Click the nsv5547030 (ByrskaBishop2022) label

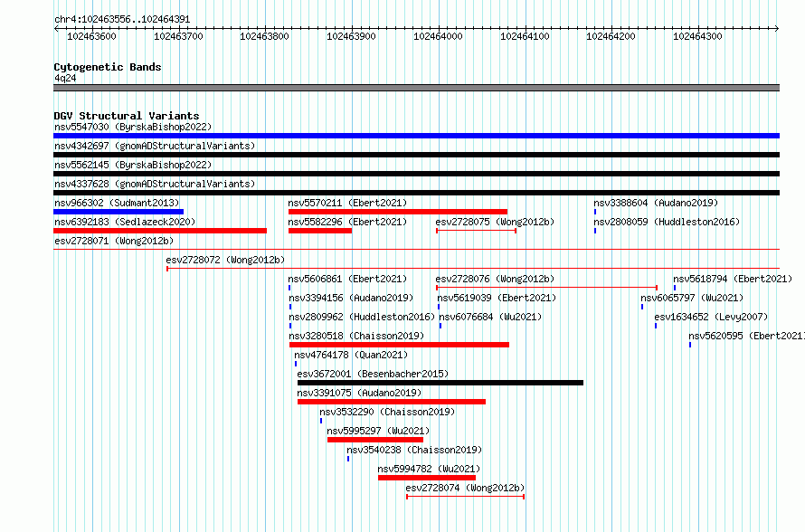pos(133,127)
